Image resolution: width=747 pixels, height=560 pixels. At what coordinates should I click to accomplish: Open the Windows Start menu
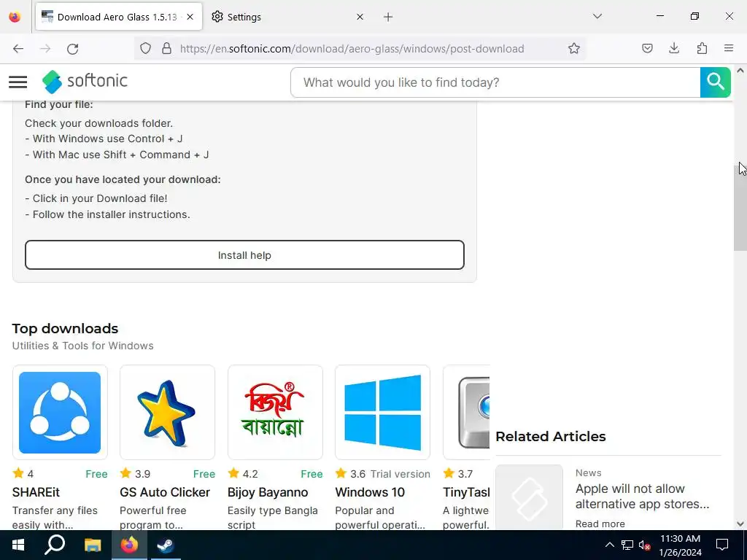click(18, 545)
